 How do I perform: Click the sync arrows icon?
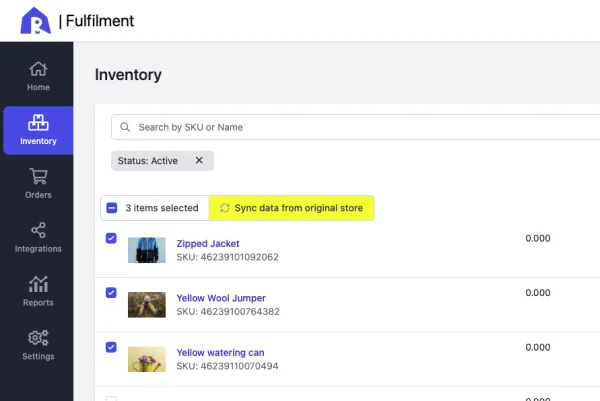(225, 208)
